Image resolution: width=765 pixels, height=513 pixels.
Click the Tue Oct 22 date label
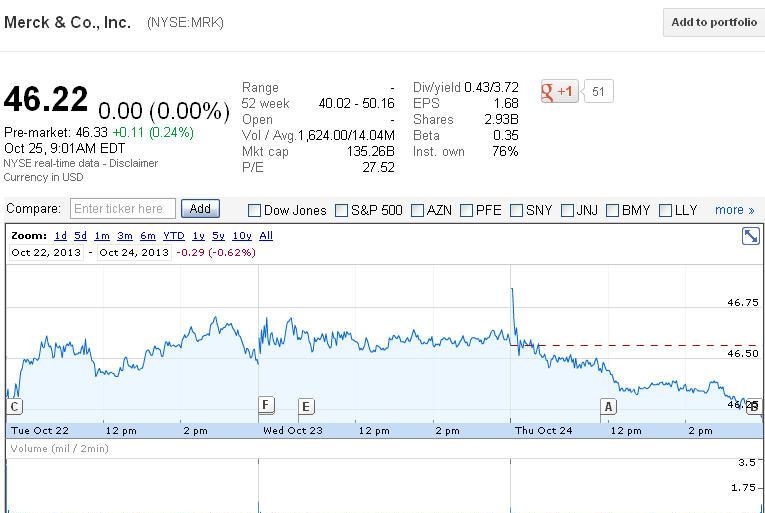(x=40, y=431)
